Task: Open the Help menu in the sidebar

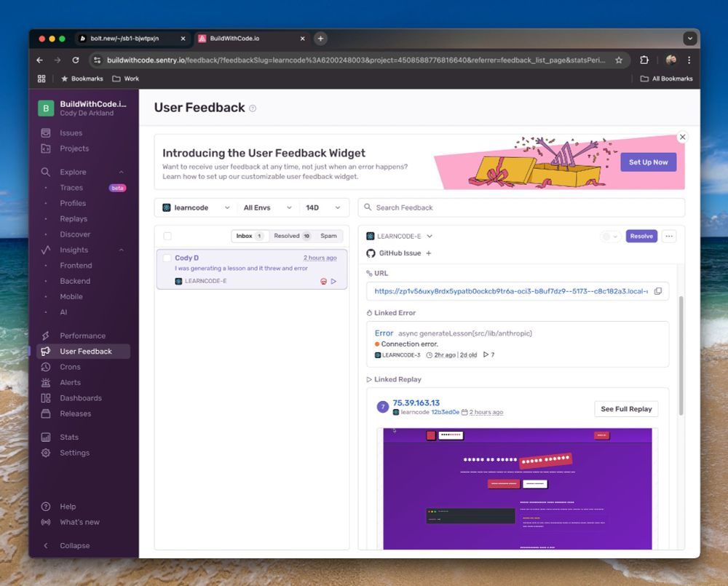Action: [67, 507]
